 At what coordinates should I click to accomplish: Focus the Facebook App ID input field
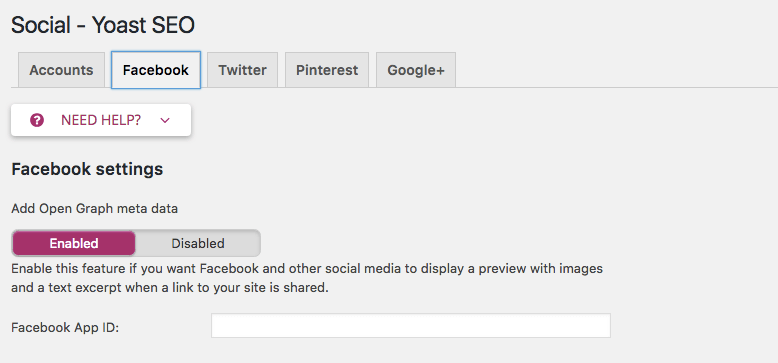click(411, 325)
